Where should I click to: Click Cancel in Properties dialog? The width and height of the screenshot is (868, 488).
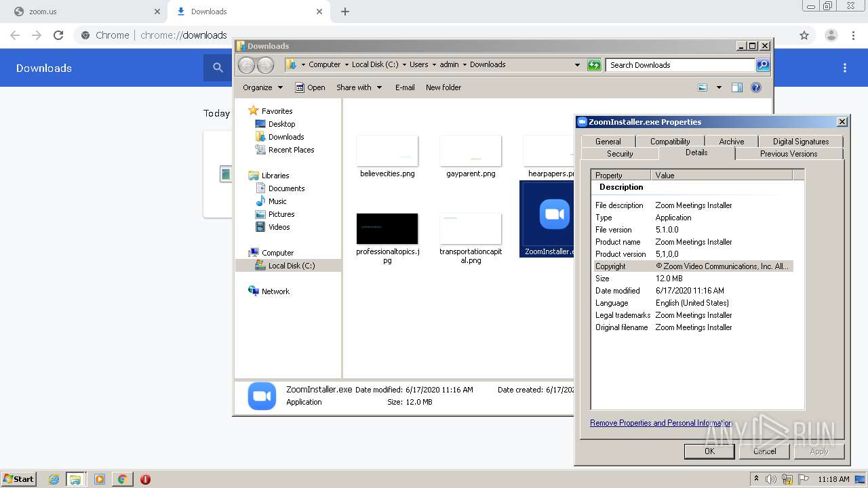[764, 451]
